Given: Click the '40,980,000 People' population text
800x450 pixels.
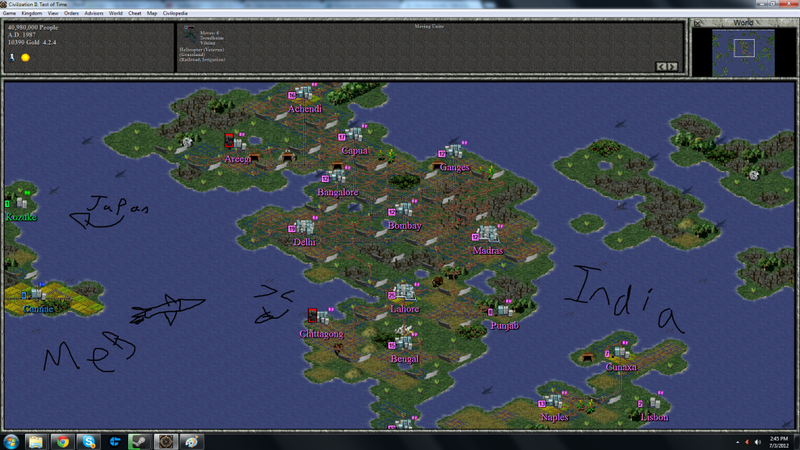Looking at the screenshot, I should pyautogui.click(x=33, y=28).
